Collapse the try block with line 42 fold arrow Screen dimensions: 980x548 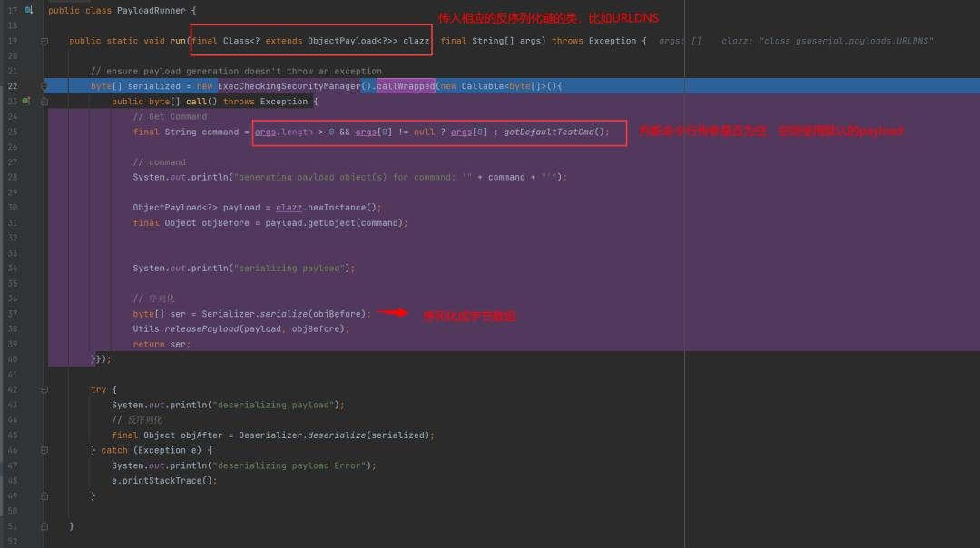tap(43, 389)
